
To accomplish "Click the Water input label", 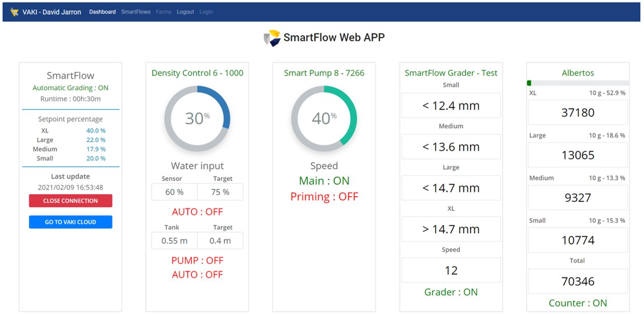I will pyautogui.click(x=198, y=166).
